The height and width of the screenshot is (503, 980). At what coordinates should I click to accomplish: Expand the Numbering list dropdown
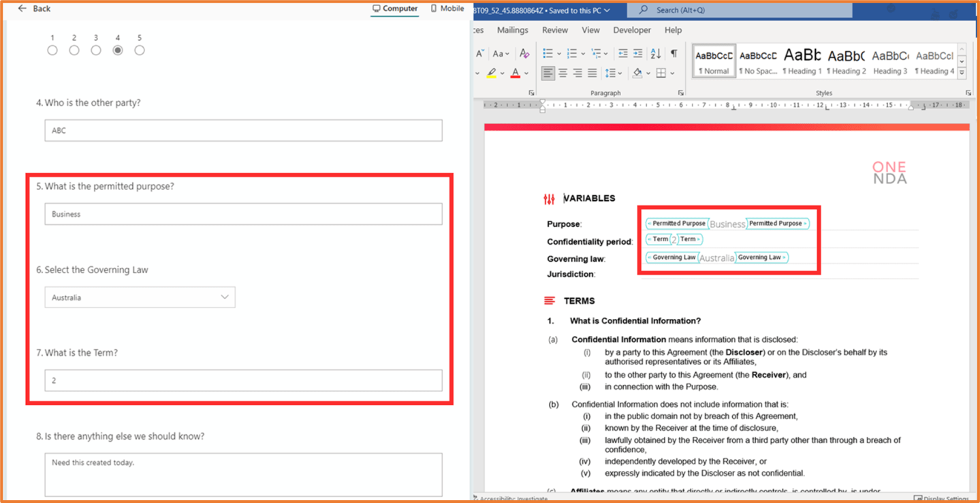[x=582, y=53]
